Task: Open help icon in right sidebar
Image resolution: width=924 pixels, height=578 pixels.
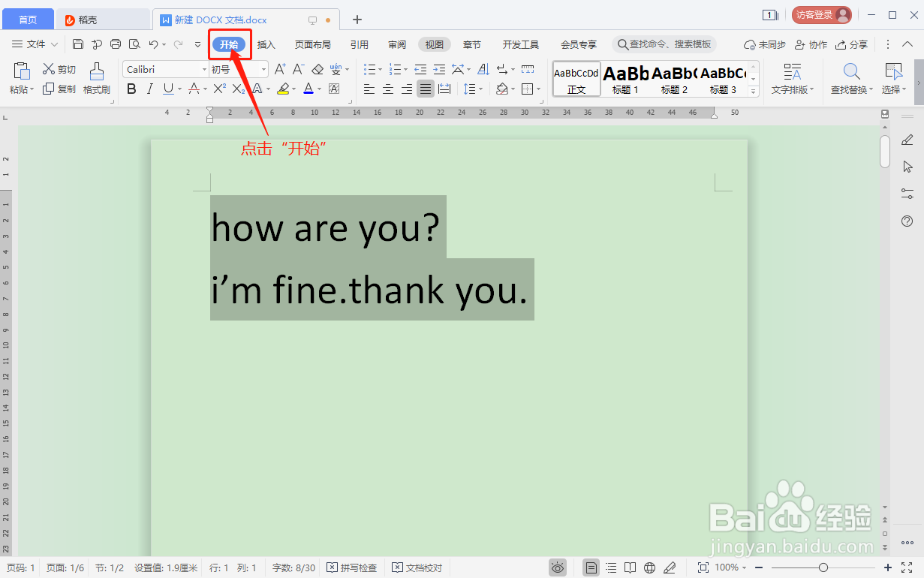Action: tap(907, 221)
